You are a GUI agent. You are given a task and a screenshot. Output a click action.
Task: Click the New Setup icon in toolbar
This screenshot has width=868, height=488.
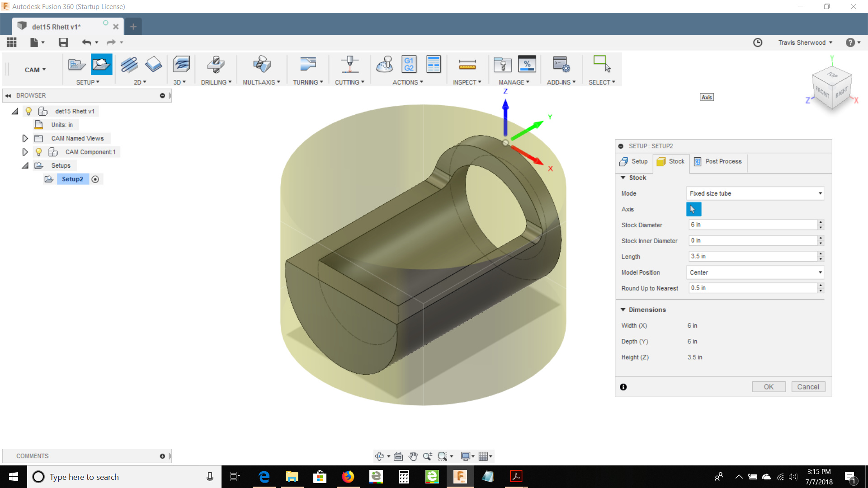[101, 65]
